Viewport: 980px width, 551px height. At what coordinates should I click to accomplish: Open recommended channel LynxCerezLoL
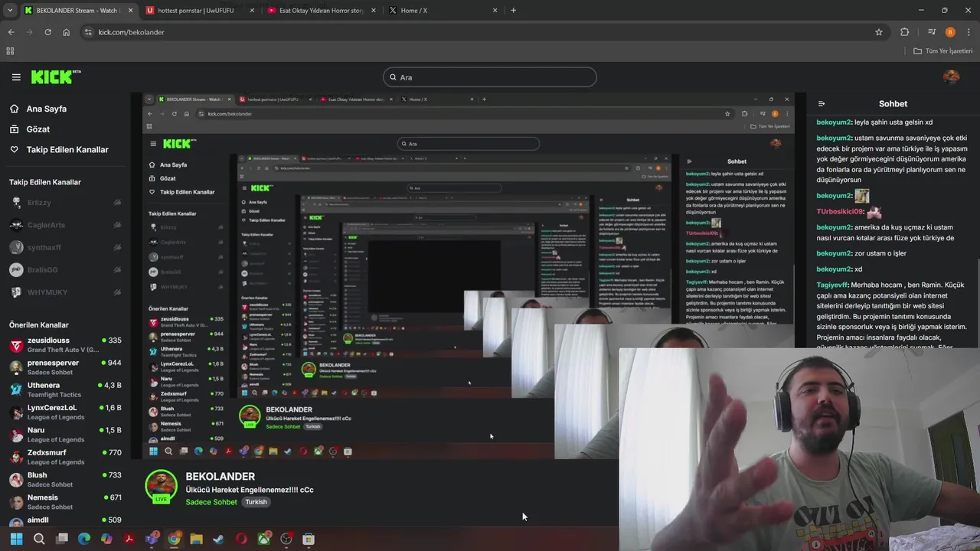[65, 412]
